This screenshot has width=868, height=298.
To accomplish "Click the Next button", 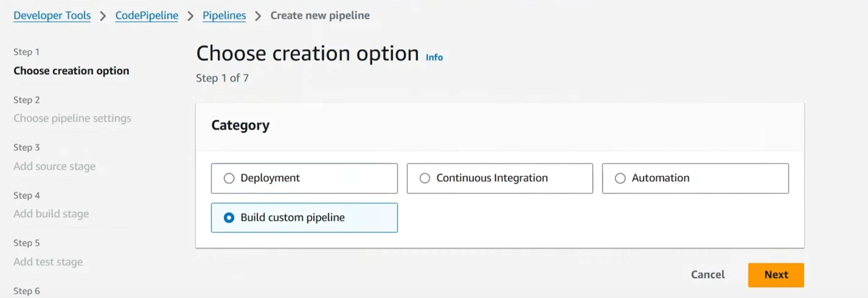I will point(776,275).
